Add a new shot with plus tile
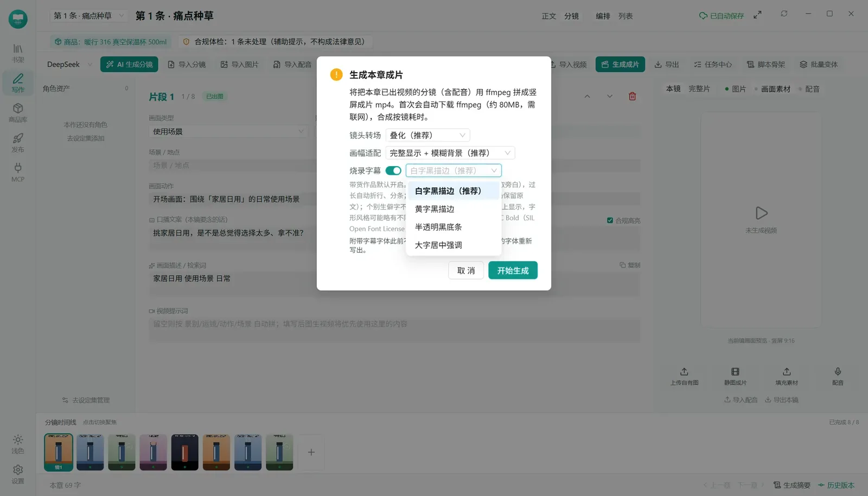This screenshot has height=496, width=868. click(x=311, y=452)
